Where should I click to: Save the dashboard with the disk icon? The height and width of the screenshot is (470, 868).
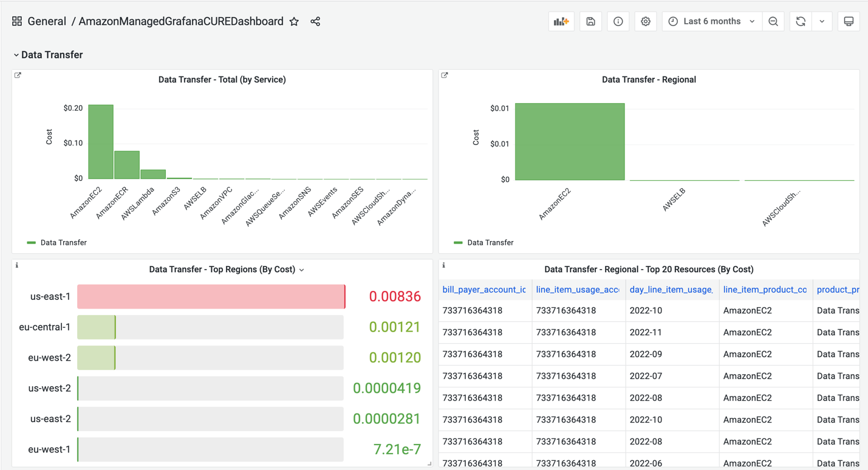tap(590, 21)
